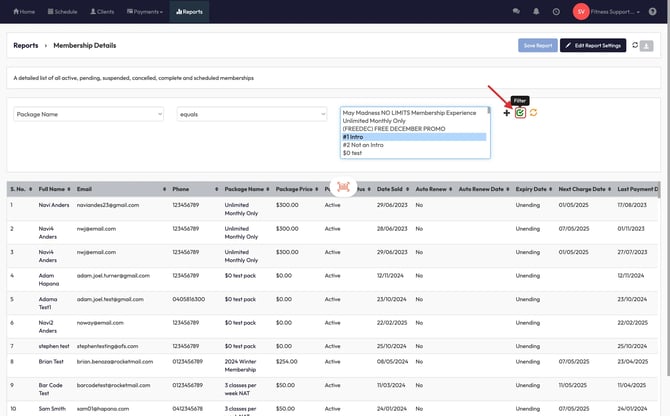The image size is (670, 416).
Task: Click the Save Report button
Action: (537, 46)
